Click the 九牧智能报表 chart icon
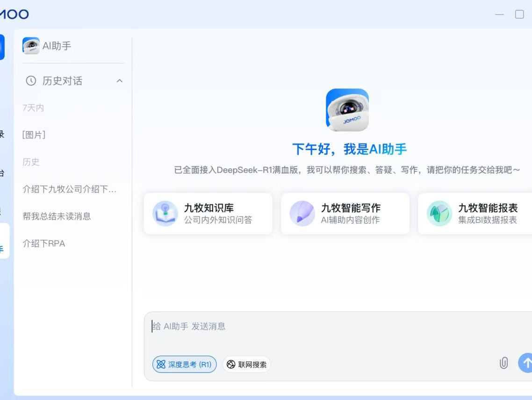 point(439,214)
